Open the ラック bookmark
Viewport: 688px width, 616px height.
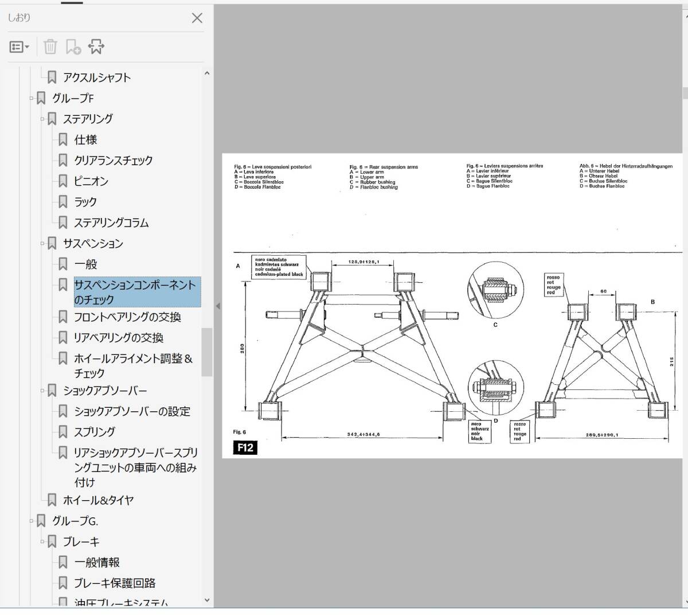click(x=85, y=201)
